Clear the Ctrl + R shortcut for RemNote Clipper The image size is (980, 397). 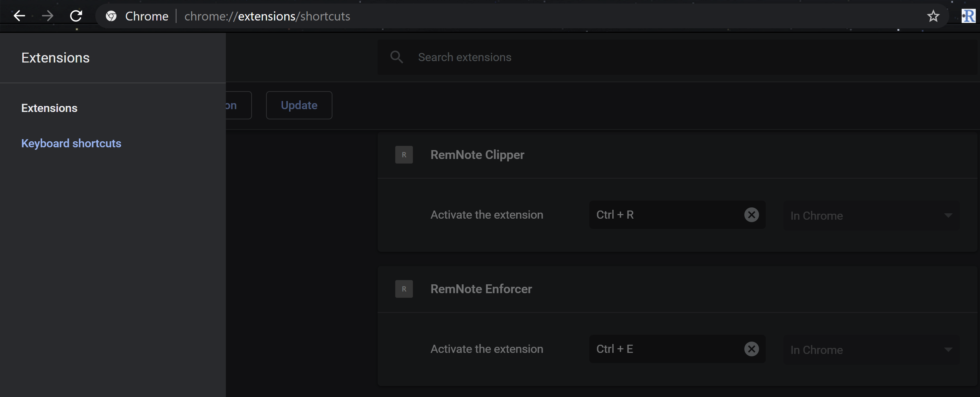(751, 214)
